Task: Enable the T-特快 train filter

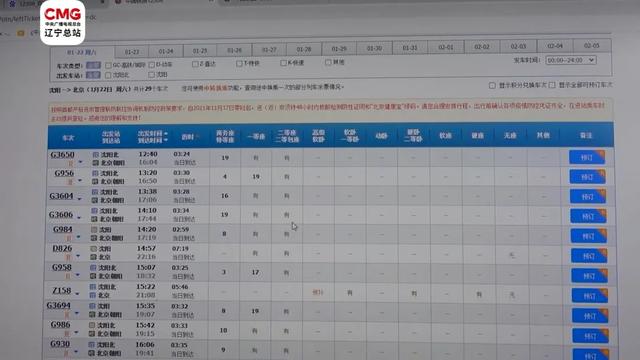Action: click(239, 63)
